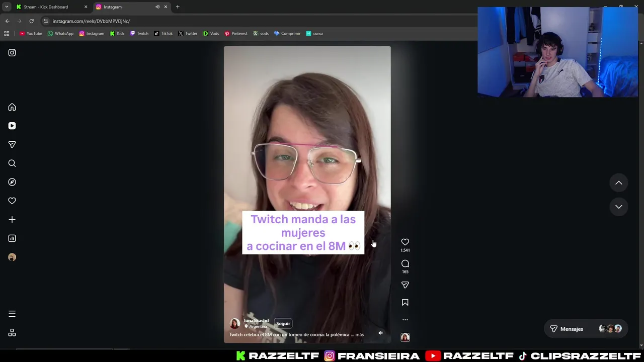644x362 pixels.
Task: Open Twitter bookmark
Action: [188, 34]
